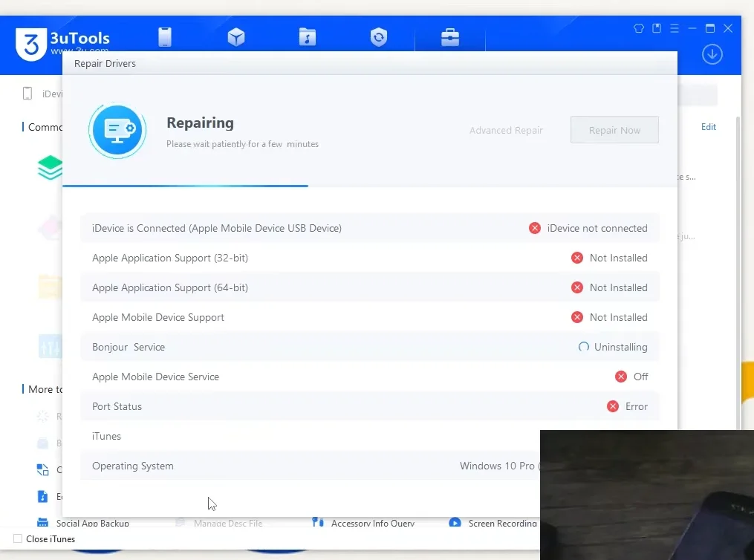This screenshot has width=754, height=560.
Task: Click the Accessory Info Query icon
Action: point(317,522)
